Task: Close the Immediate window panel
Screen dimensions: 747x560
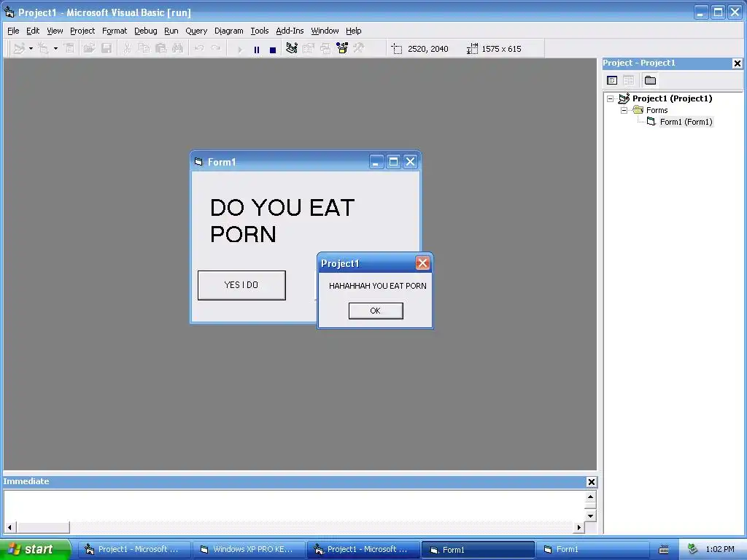Action: tap(591, 482)
